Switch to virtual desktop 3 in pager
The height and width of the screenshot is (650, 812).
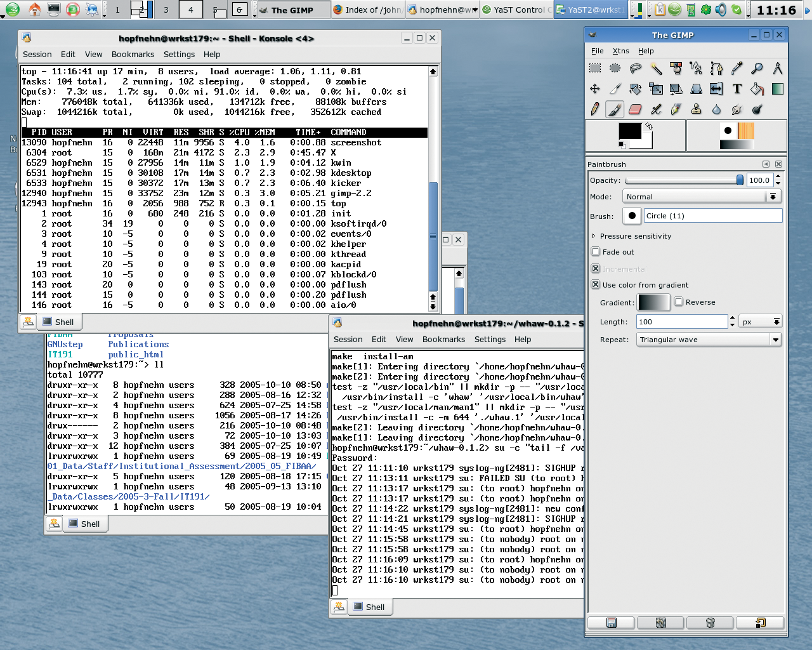(x=166, y=10)
